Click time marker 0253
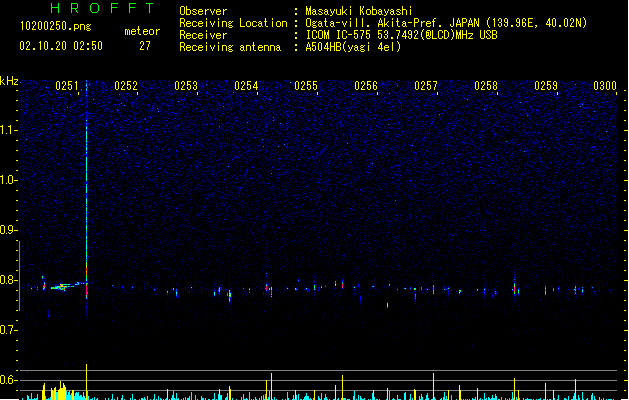 pos(186,86)
